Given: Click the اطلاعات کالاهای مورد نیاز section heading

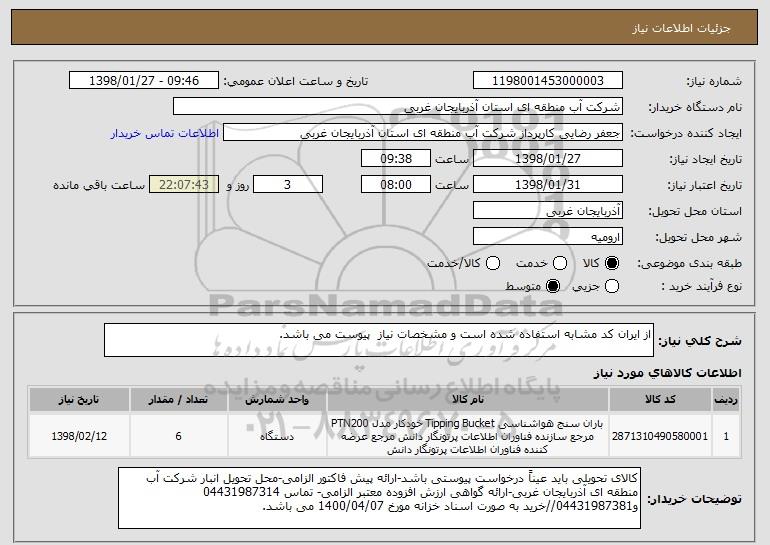Looking at the screenshot, I should [667, 374].
